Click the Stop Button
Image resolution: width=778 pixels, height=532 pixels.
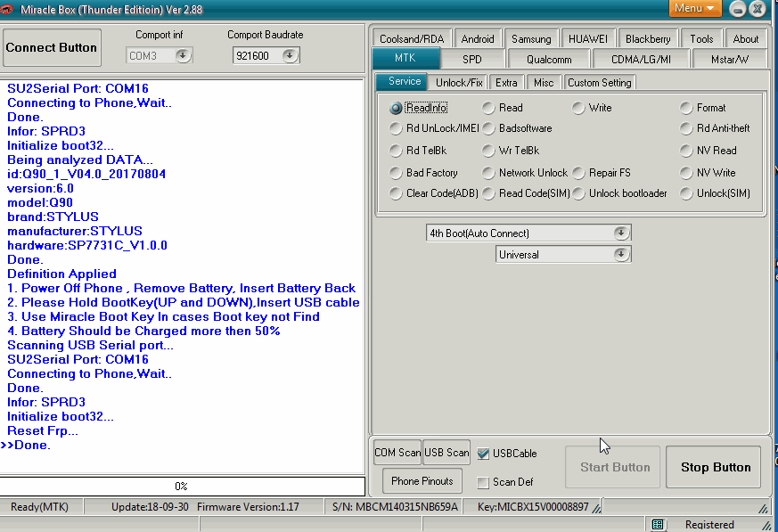coord(716,467)
